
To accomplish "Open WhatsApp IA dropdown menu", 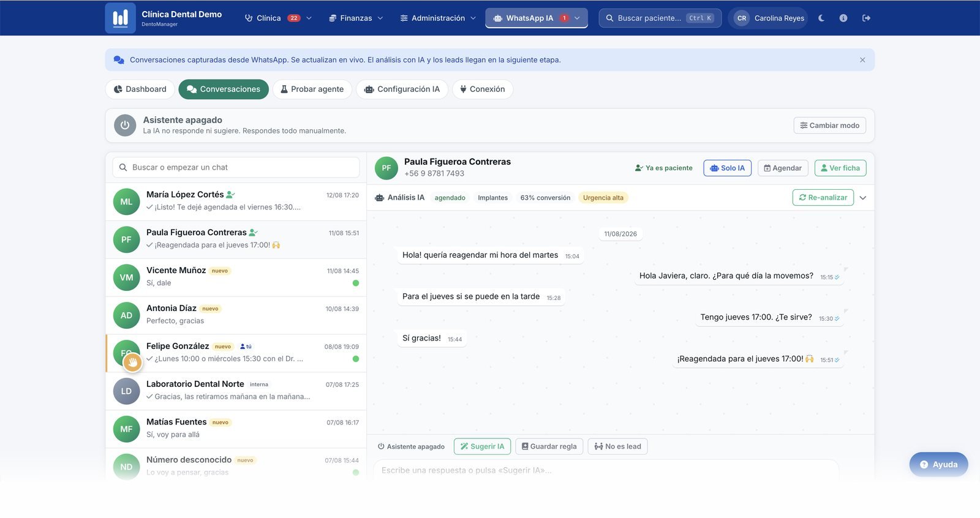I will tap(537, 18).
